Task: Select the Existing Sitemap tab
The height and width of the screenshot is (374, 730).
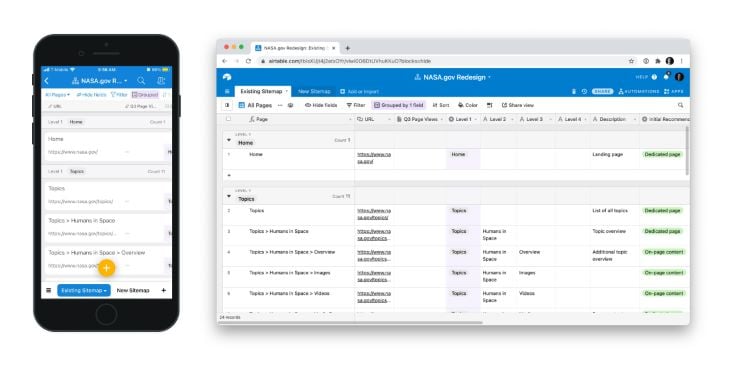Action: (x=263, y=91)
